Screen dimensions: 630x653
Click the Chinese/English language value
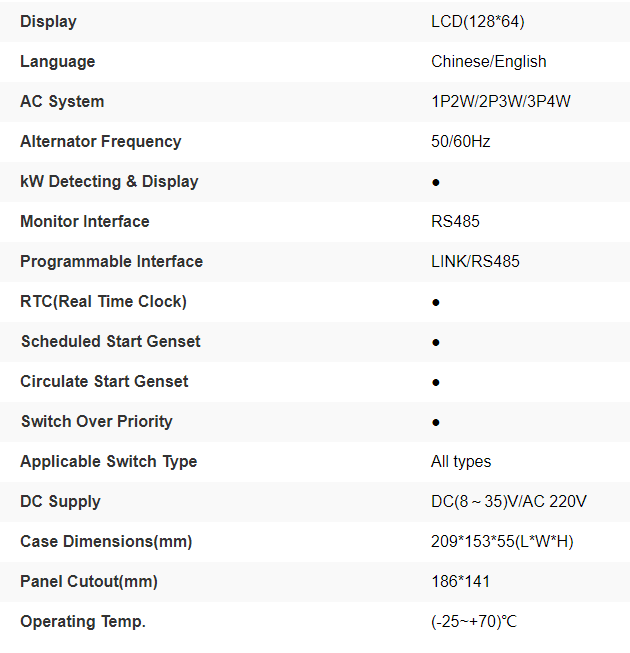(x=489, y=61)
